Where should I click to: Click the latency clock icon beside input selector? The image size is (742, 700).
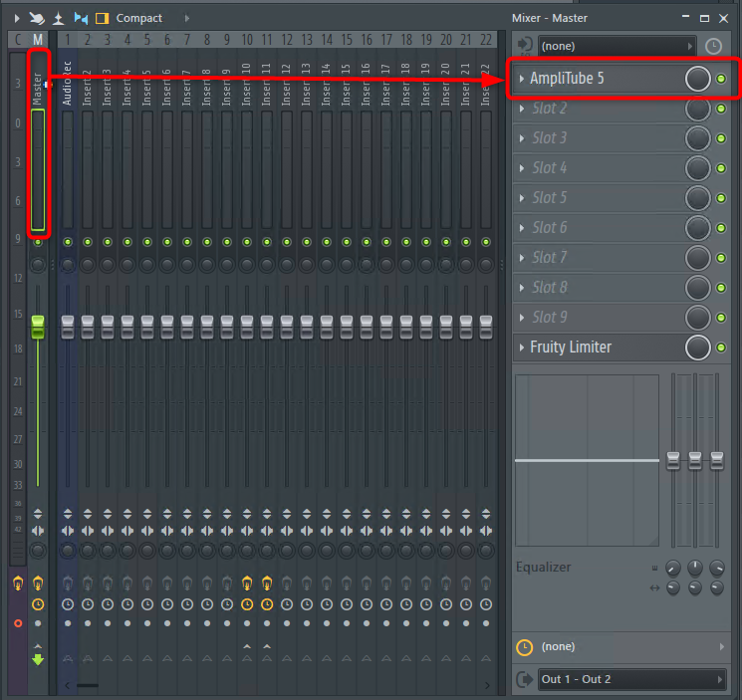click(x=713, y=46)
